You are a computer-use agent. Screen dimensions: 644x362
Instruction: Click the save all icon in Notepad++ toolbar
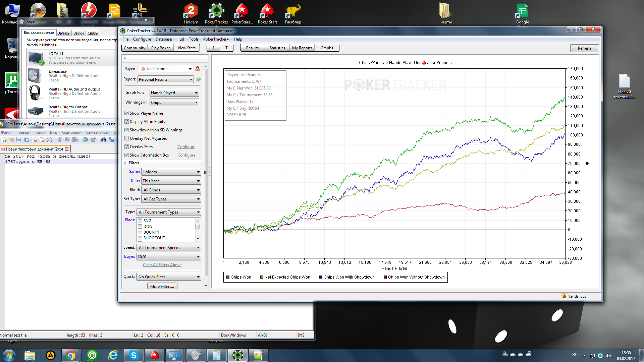click(26, 140)
